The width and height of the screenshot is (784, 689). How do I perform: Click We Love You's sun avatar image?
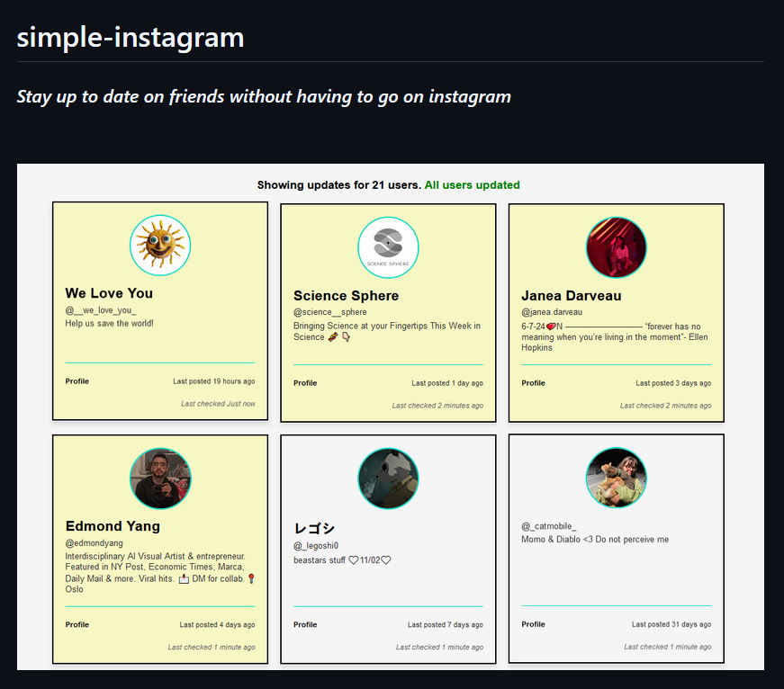click(159, 245)
